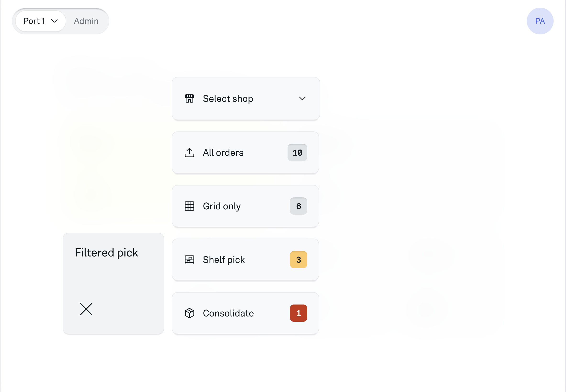The width and height of the screenshot is (566, 392).
Task: Click the upload icon beside All orders
Action: 189,152
